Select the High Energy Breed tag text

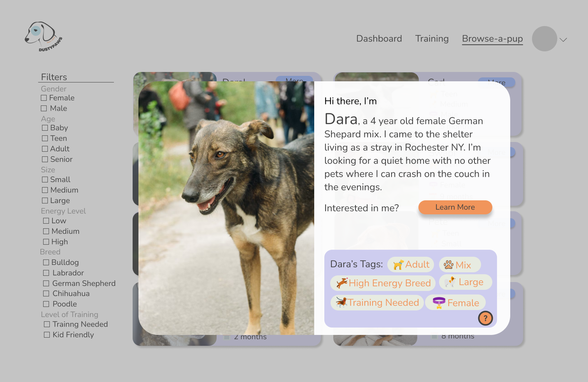390,283
